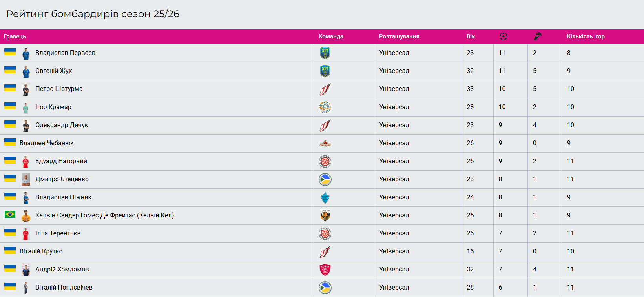Click the team logo beside Владислав Первєєв
Viewport: 644px width, 297px height.
pos(325,53)
